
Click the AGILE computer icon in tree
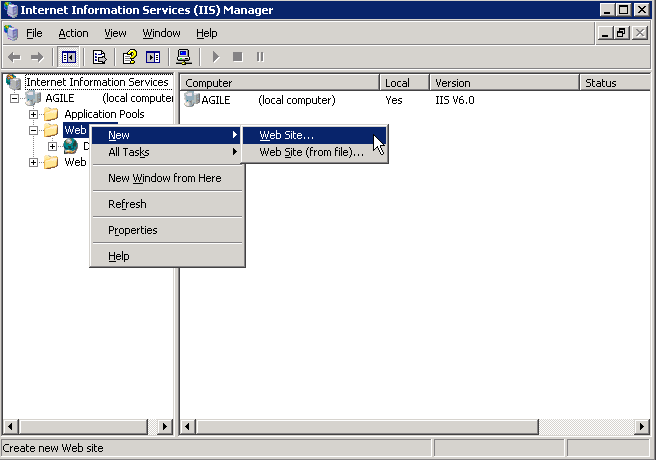33,98
